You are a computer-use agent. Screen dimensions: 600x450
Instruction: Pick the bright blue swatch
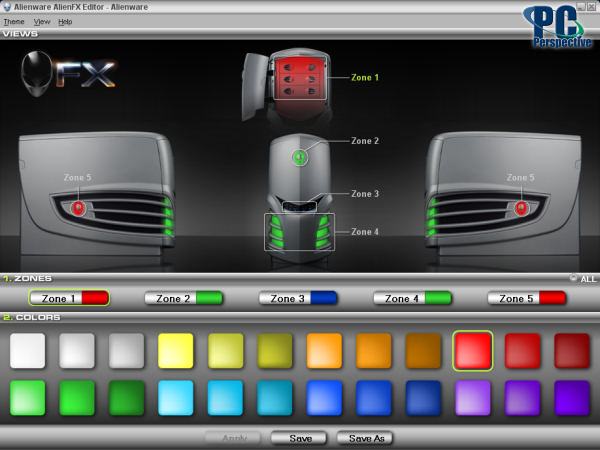(x=324, y=398)
